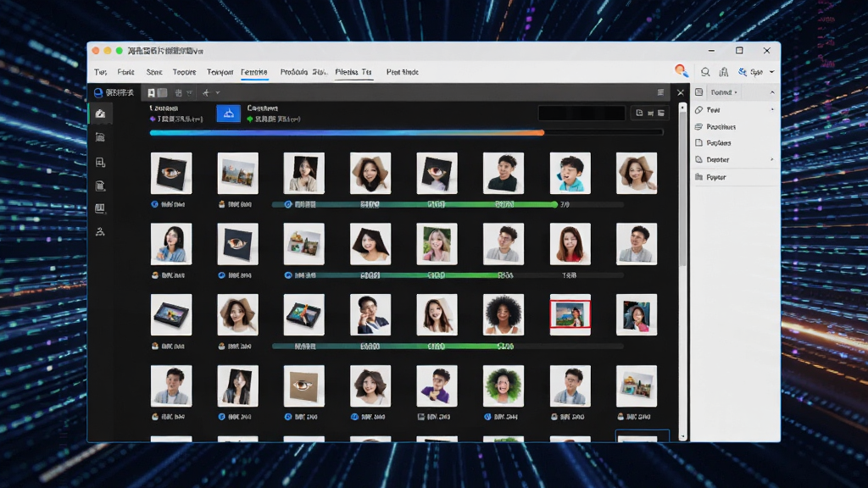Select the boy in teal shirt thumbnail
The height and width of the screenshot is (488, 868).
[570, 173]
